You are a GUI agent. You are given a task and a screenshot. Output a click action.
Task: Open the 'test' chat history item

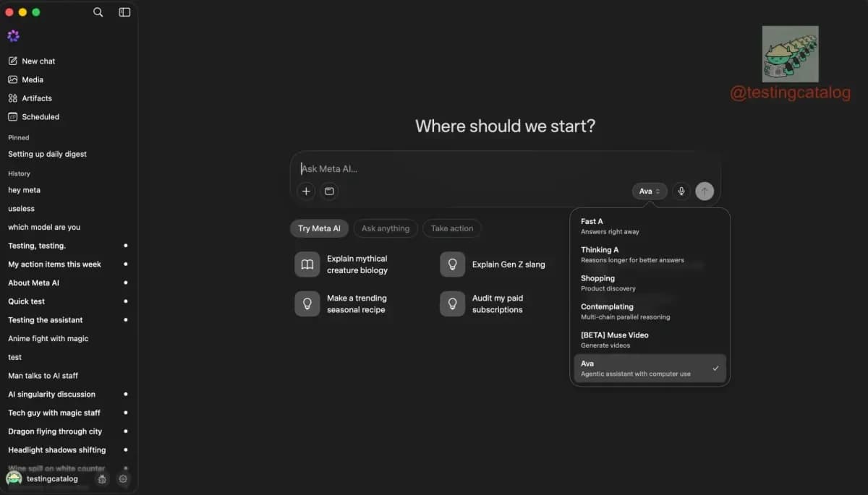15,358
